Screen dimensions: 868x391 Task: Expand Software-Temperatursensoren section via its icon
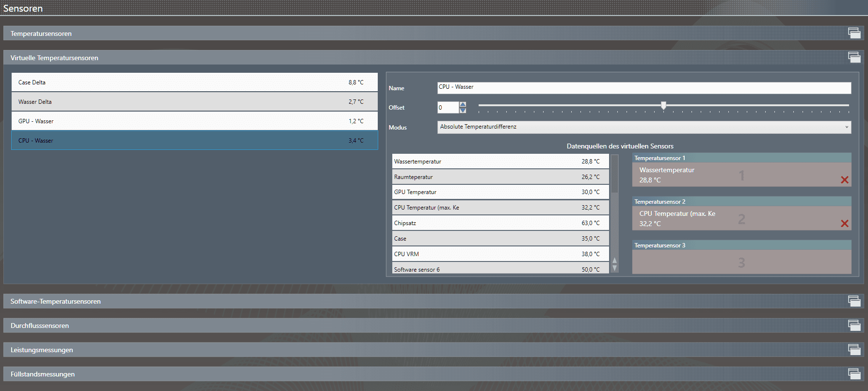854,301
